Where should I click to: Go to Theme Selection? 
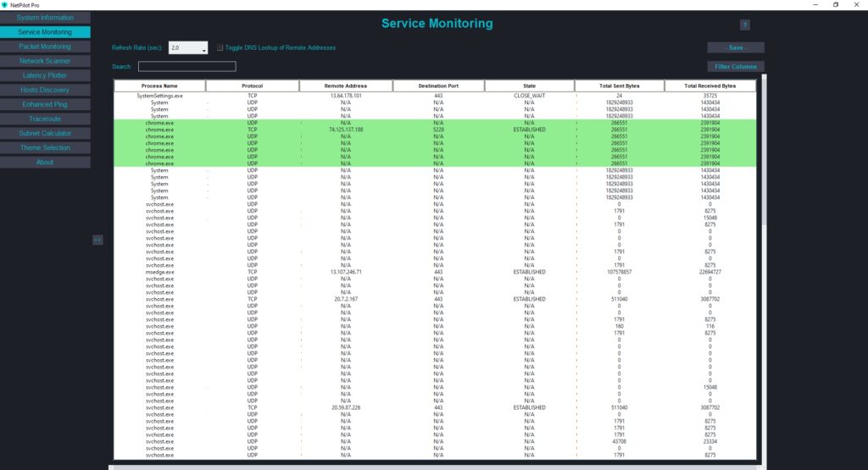tap(45, 147)
